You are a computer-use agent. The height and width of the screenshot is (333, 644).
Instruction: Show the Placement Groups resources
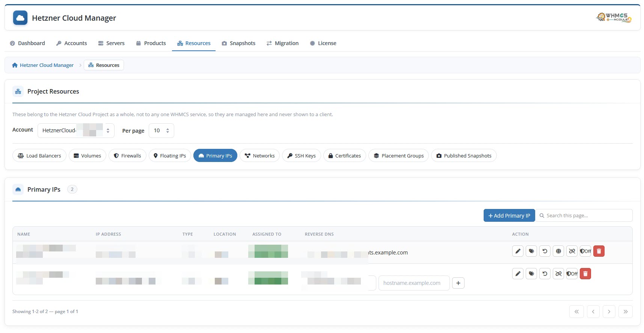[x=398, y=156]
